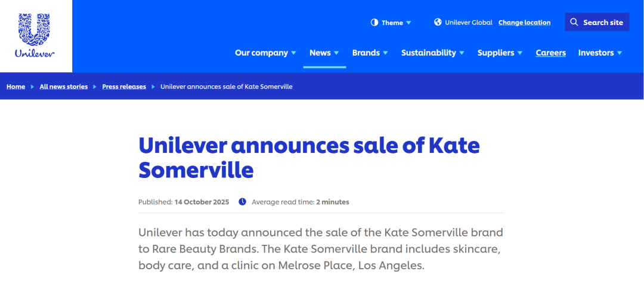This screenshot has width=644, height=286.
Task: Click the contrast theme icon
Action: [374, 23]
